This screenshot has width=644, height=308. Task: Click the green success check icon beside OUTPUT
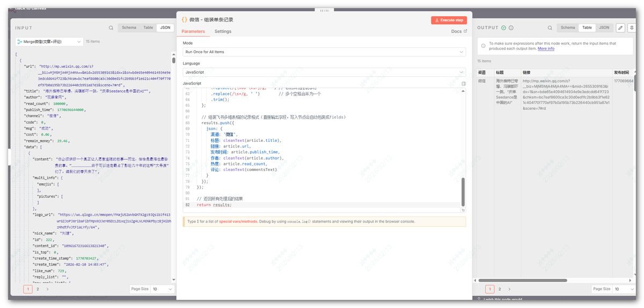504,28
